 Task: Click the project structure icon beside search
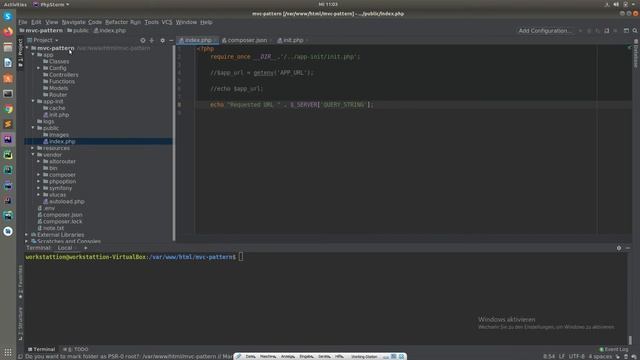click(626, 31)
